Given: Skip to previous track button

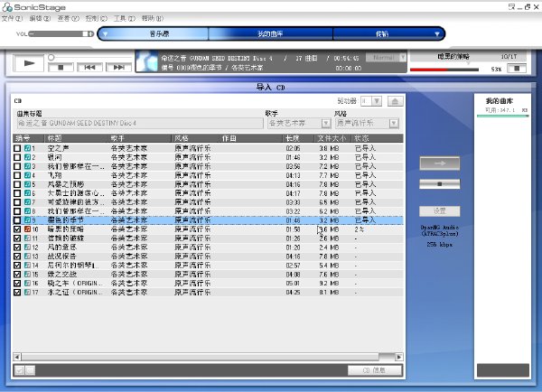Looking at the screenshot, I should [89, 68].
